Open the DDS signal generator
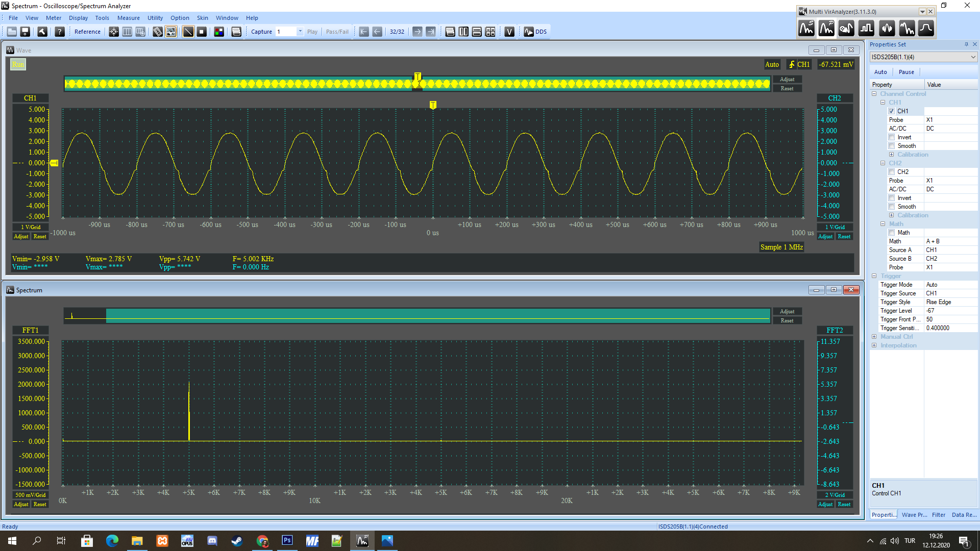This screenshot has width=980, height=551. [535, 32]
